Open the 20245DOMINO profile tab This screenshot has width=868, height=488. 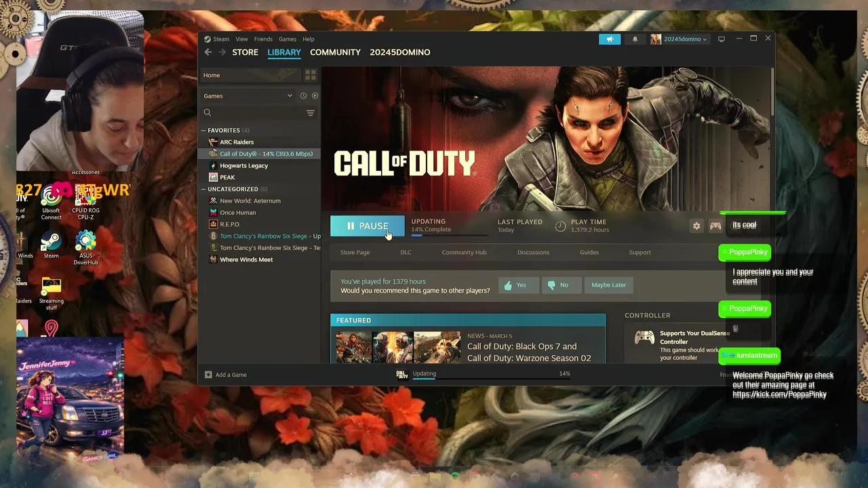click(400, 52)
